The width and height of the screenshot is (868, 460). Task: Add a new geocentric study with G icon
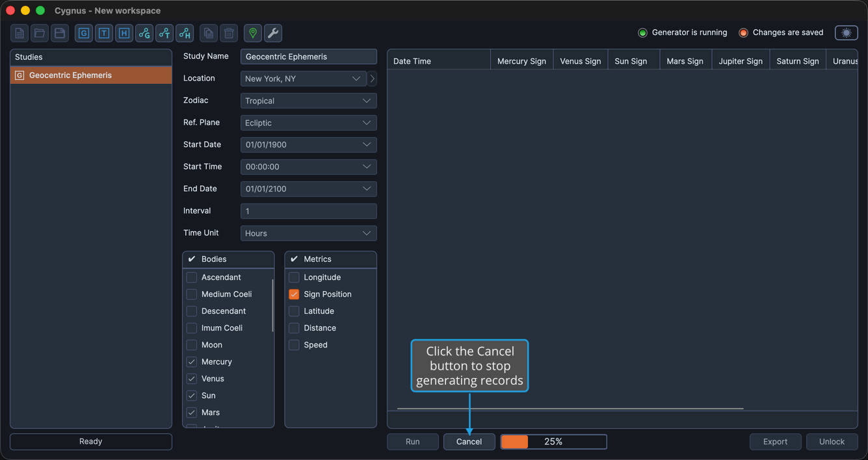[x=84, y=33]
